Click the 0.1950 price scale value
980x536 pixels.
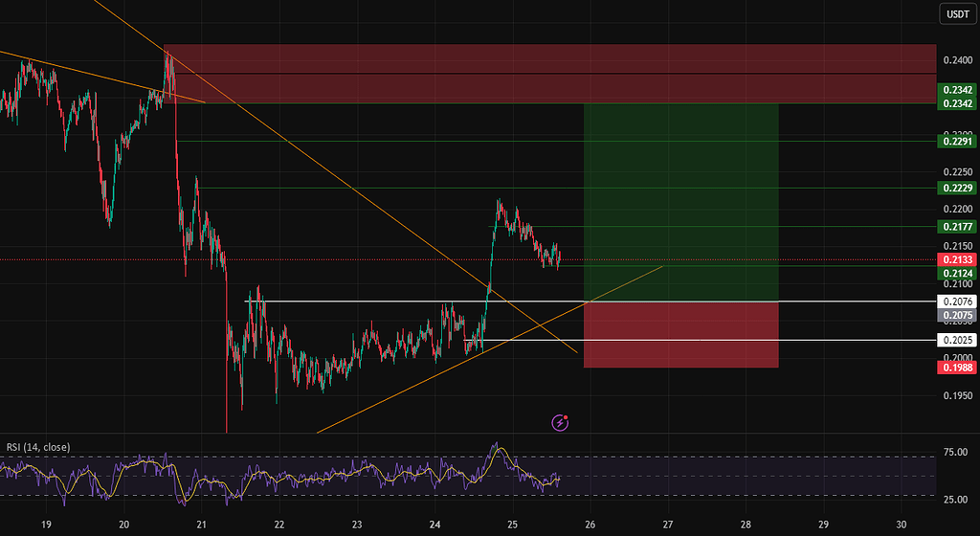click(x=957, y=395)
